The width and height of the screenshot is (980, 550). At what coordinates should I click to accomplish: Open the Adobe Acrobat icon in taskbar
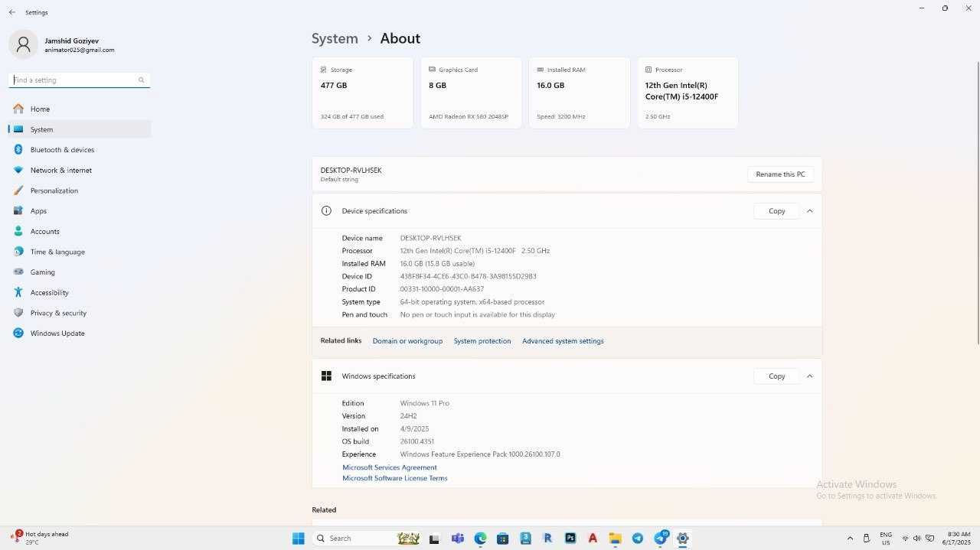[593, 539]
